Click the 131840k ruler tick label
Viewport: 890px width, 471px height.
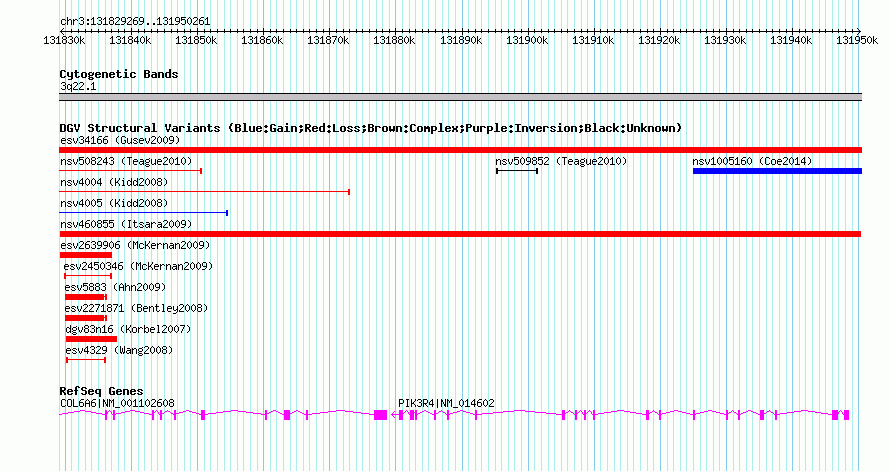[131, 40]
